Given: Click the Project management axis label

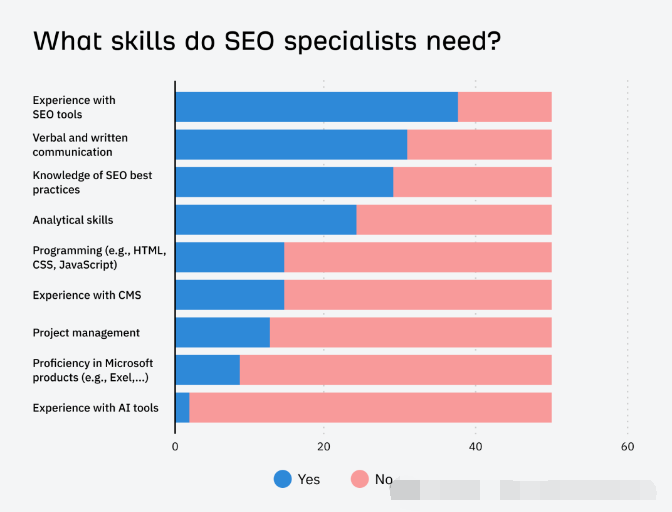Looking at the screenshot, I should [86, 332].
